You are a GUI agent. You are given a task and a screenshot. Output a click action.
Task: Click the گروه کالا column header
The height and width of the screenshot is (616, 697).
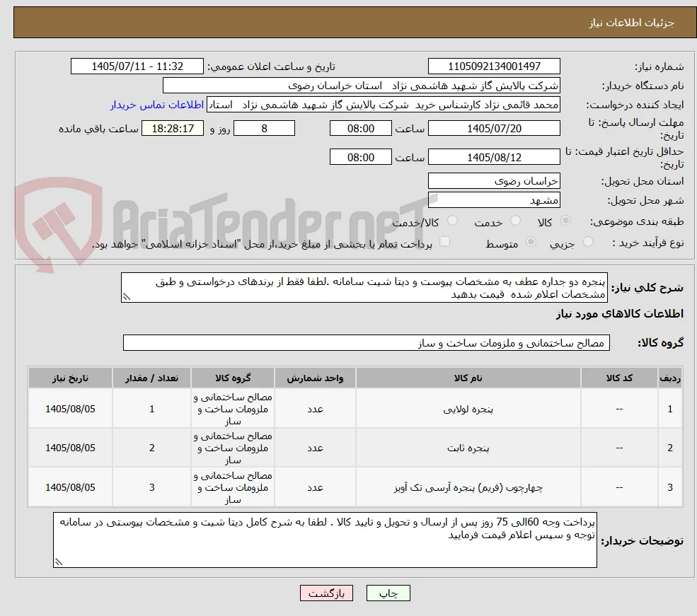click(x=233, y=378)
